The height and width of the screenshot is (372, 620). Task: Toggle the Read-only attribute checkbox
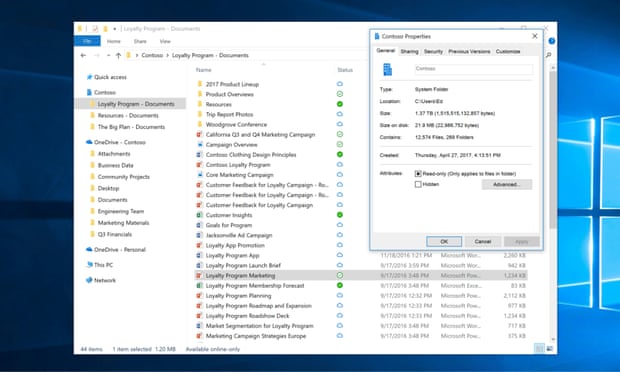(418, 174)
